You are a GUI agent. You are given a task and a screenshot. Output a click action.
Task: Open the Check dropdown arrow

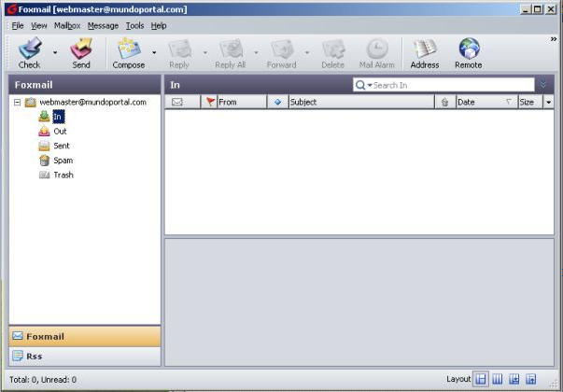55,52
